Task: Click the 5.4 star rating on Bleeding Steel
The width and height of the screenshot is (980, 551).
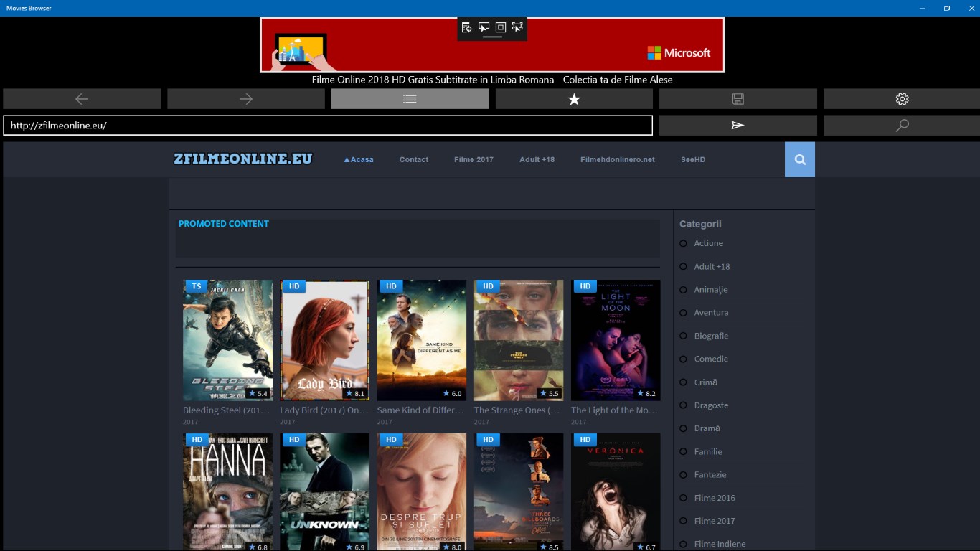Action: coord(258,393)
